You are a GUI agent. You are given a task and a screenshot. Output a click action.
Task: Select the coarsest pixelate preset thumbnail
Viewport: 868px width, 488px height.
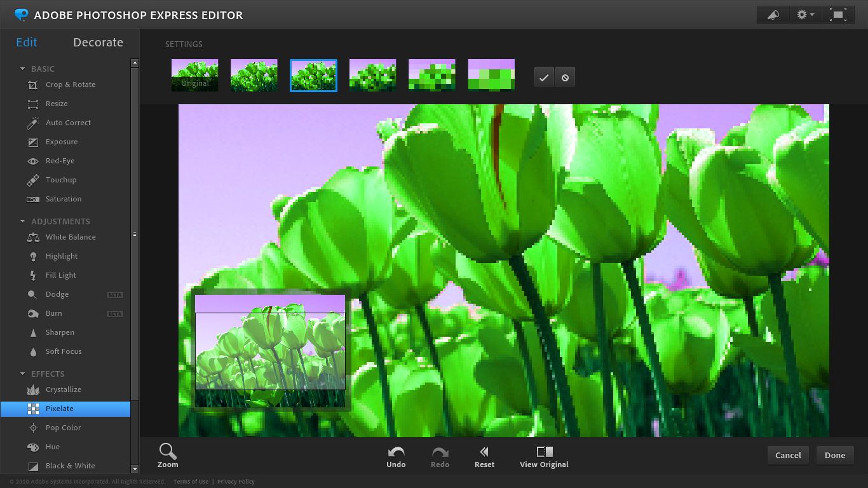491,75
